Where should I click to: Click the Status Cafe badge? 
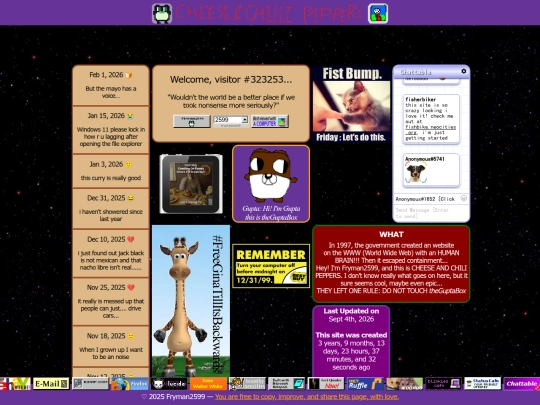coord(483,384)
